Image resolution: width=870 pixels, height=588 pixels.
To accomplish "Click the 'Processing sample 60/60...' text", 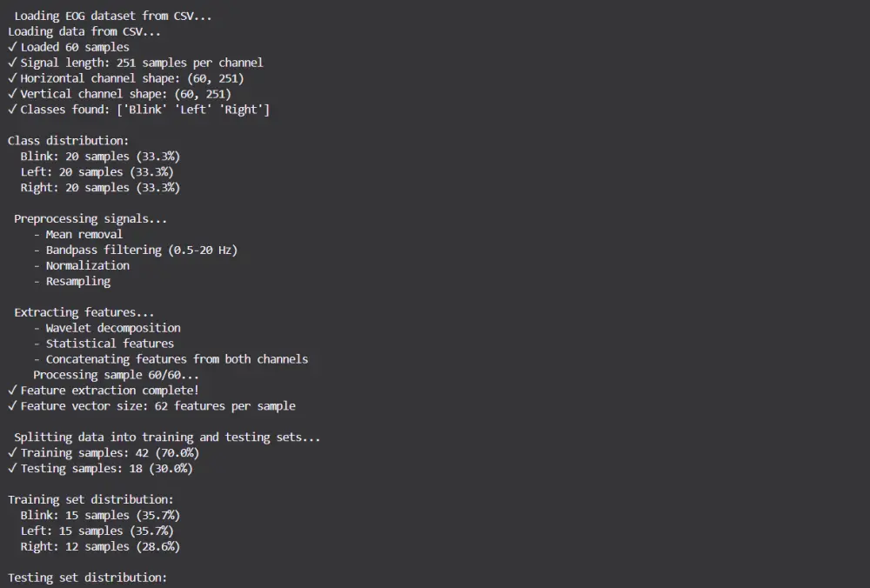I will click(x=117, y=375).
